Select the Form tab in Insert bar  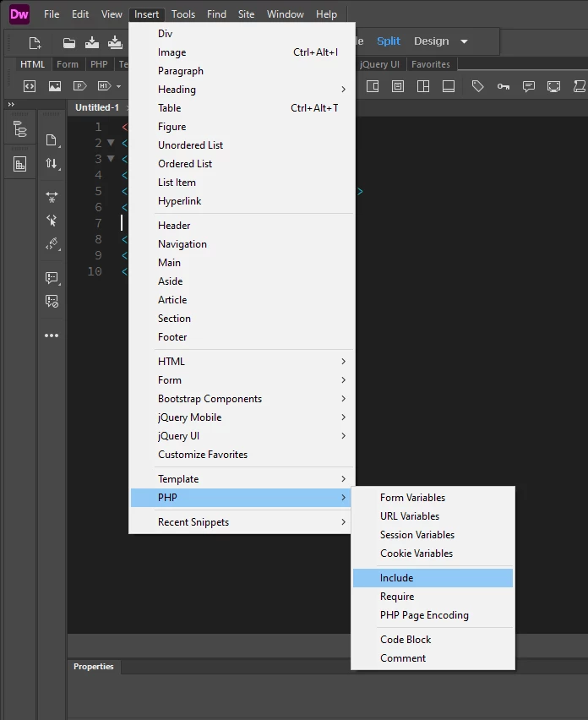(x=68, y=64)
